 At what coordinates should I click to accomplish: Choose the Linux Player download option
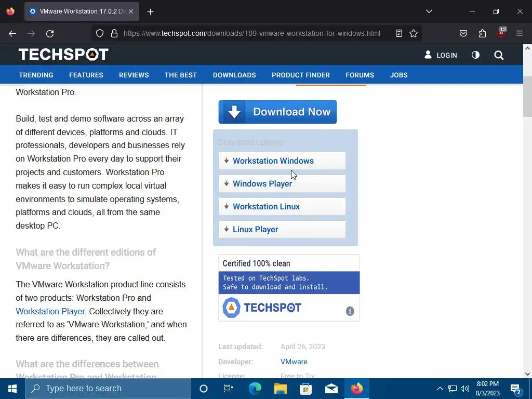pyautogui.click(x=282, y=229)
